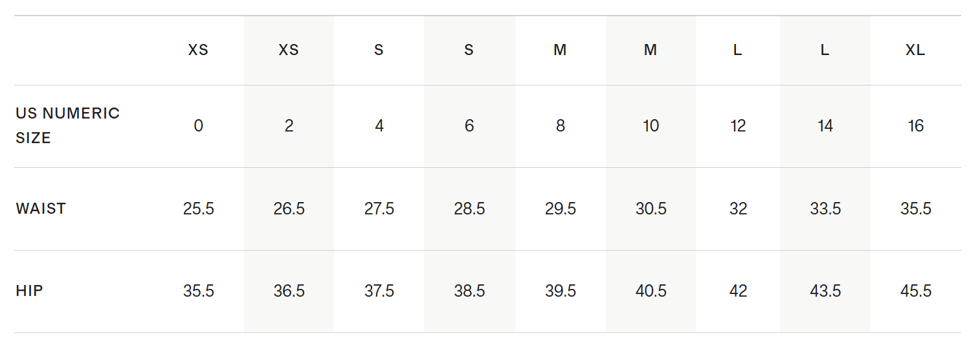Click the hip value 42
Screen dimensions: 980x342
tap(738, 291)
